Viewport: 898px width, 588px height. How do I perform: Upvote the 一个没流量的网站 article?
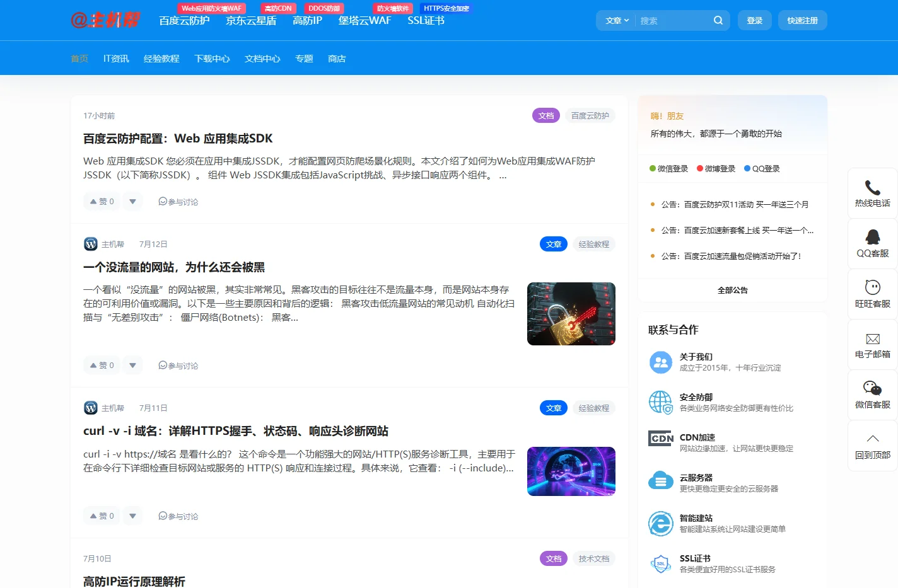pyautogui.click(x=102, y=366)
